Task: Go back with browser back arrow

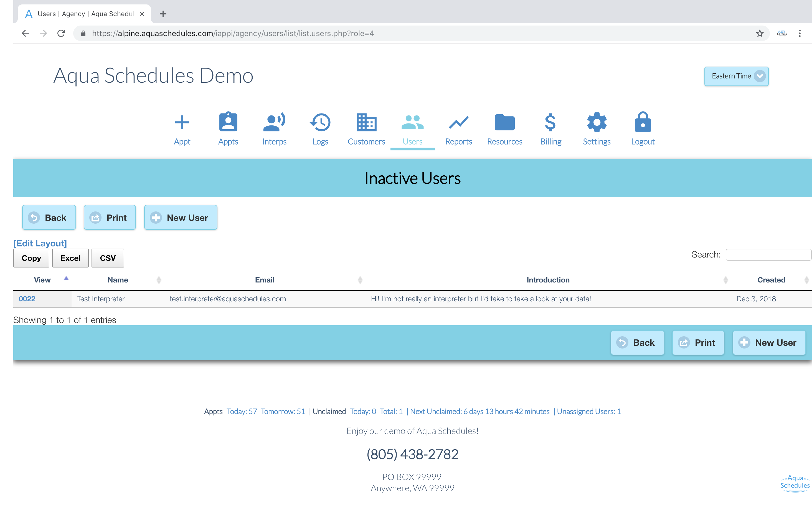Action: [25, 33]
